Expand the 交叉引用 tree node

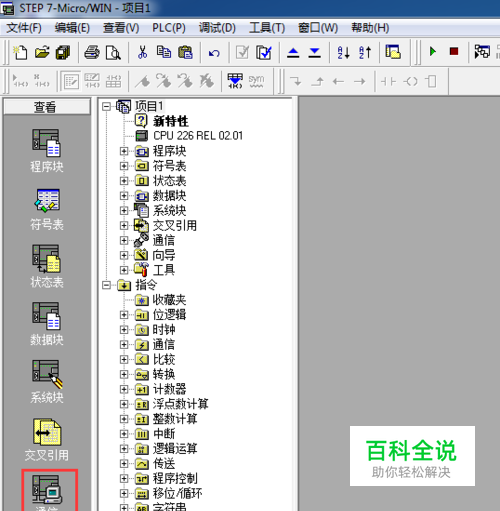(124, 226)
